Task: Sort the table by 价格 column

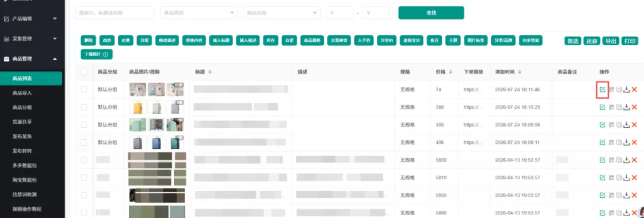Action: tap(450, 72)
